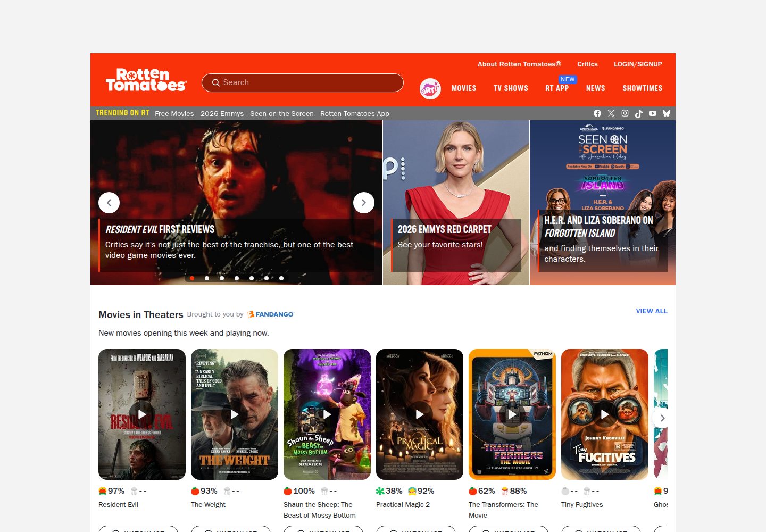Open the YouTube social icon
The width and height of the screenshot is (766, 532).
point(653,113)
